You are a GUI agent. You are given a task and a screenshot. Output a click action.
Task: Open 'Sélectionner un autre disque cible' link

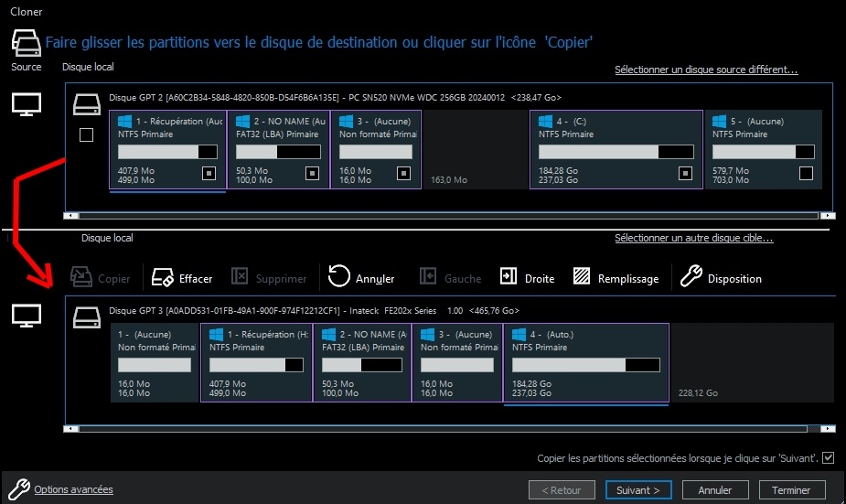click(694, 238)
